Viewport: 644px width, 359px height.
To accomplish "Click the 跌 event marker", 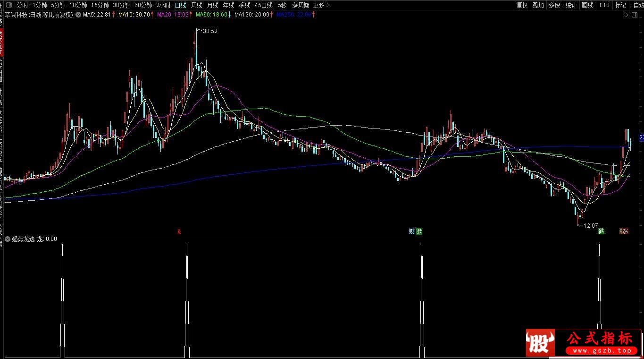I will pos(602,231).
